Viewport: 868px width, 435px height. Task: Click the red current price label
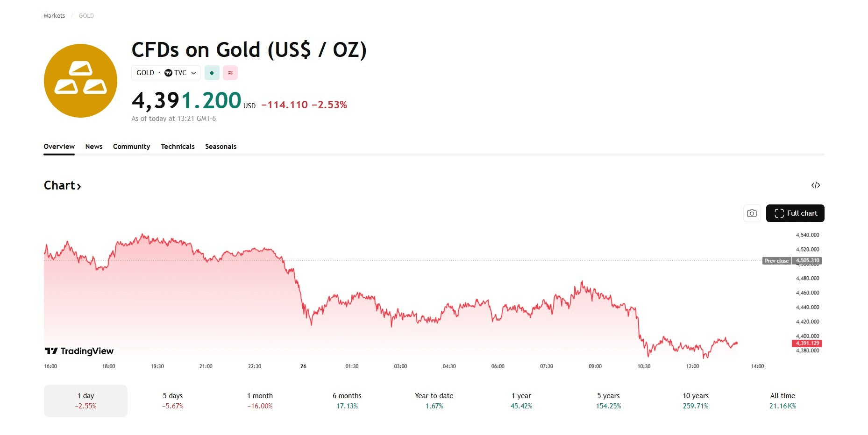click(808, 343)
